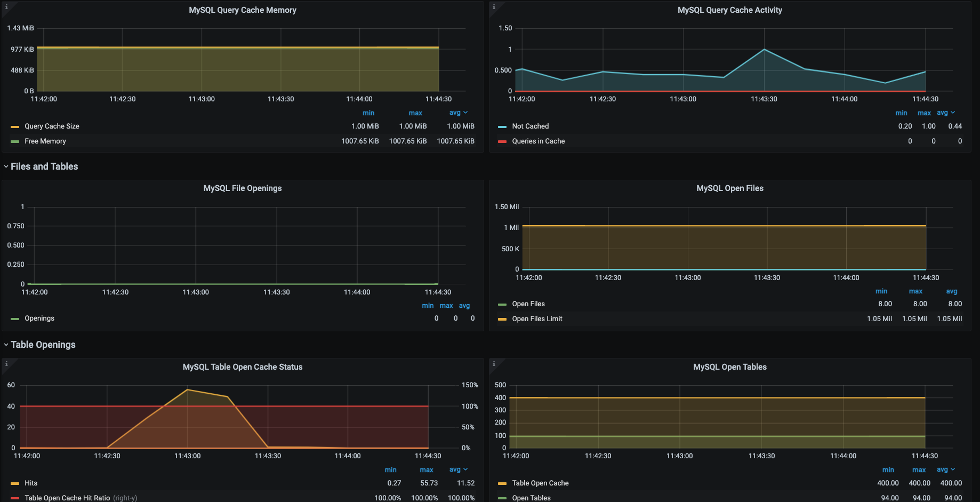Image resolution: width=980 pixels, height=502 pixels.
Task: Open MySQL File Openings panel title menu
Action: tap(243, 188)
